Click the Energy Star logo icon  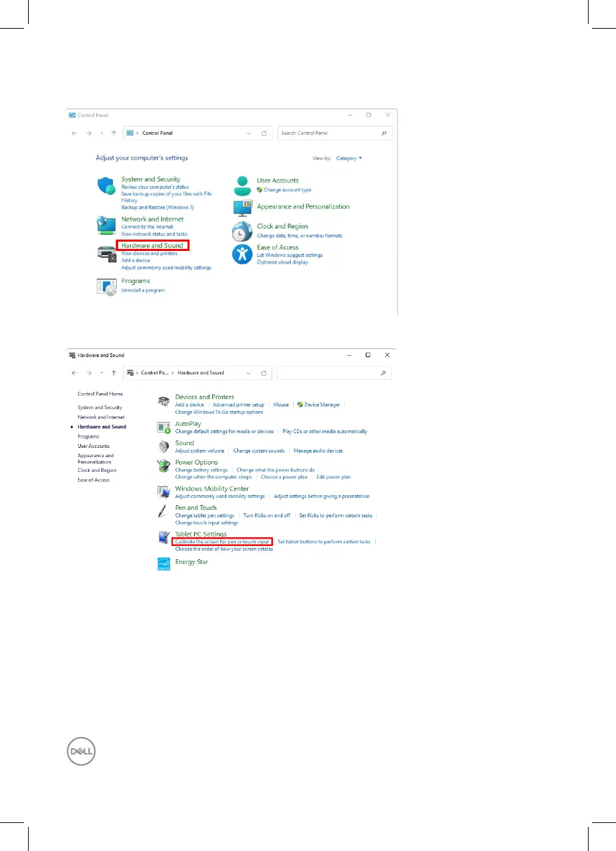pyautogui.click(x=164, y=565)
